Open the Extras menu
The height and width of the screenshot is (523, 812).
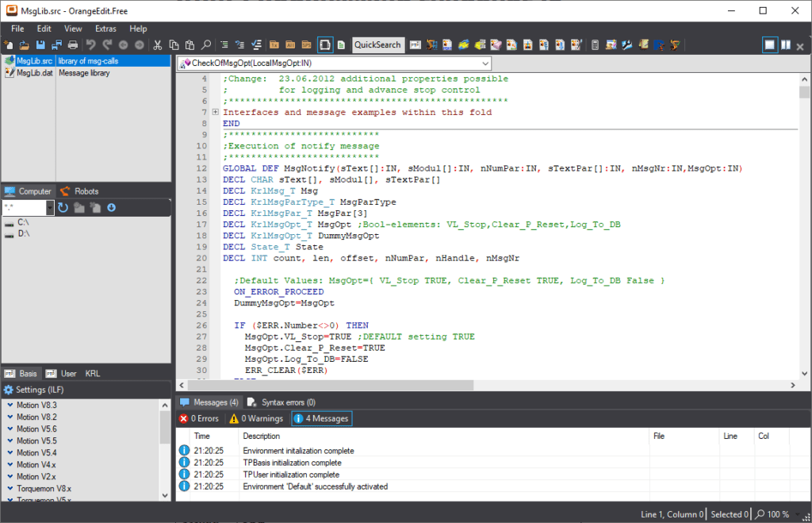[105, 29]
